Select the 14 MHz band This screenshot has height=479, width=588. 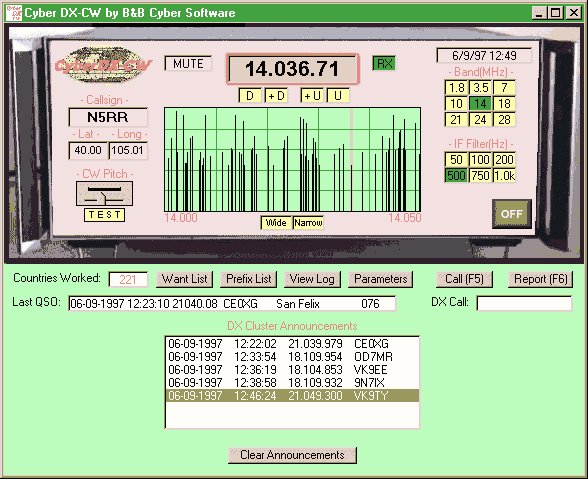tap(480, 104)
